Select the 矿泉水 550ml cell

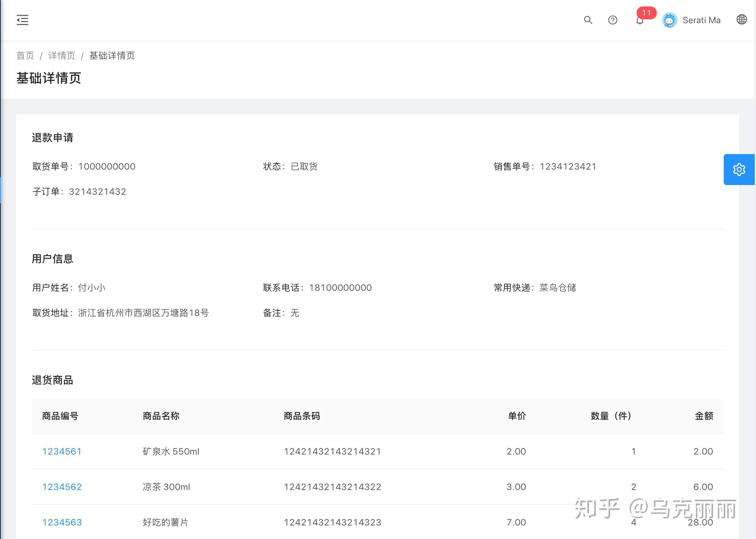(x=171, y=451)
